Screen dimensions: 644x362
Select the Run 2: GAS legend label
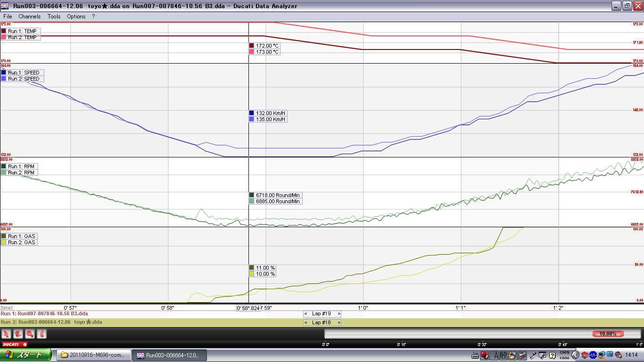[21, 242]
